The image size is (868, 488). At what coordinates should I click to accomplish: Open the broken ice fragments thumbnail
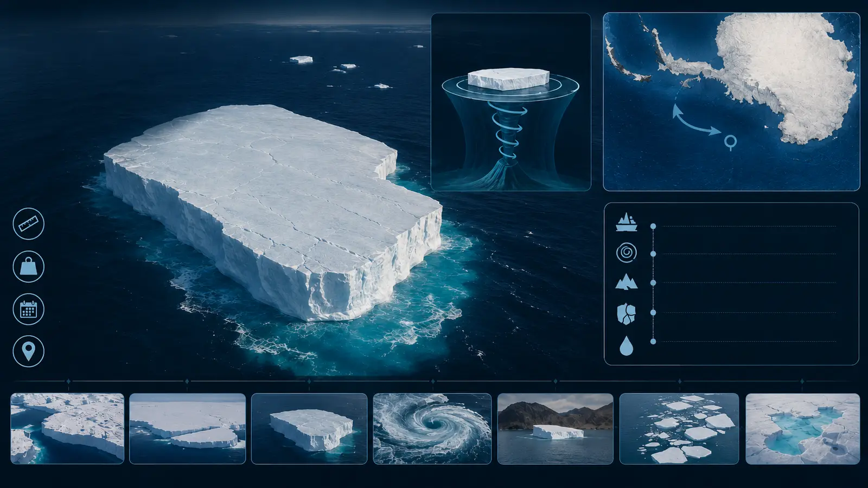(x=679, y=428)
